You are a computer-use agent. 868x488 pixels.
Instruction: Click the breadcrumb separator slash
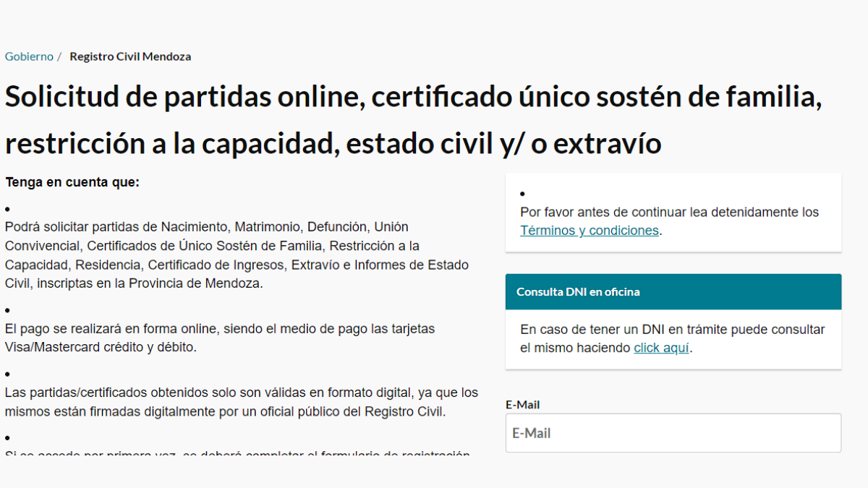(x=61, y=56)
